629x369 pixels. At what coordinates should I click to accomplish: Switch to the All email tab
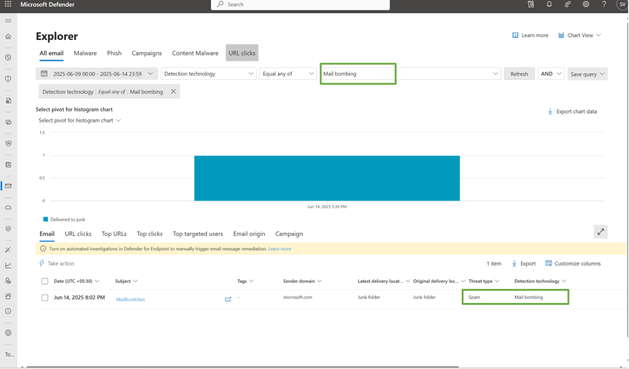pos(51,53)
